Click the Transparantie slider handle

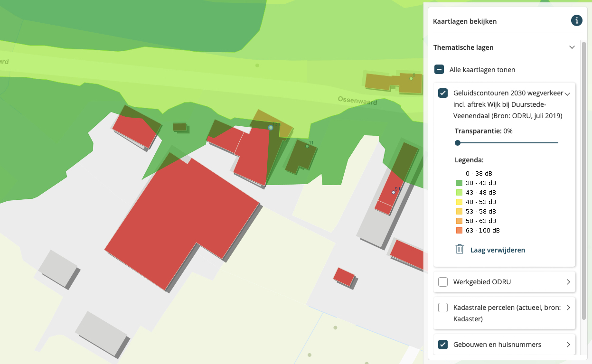point(458,142)
